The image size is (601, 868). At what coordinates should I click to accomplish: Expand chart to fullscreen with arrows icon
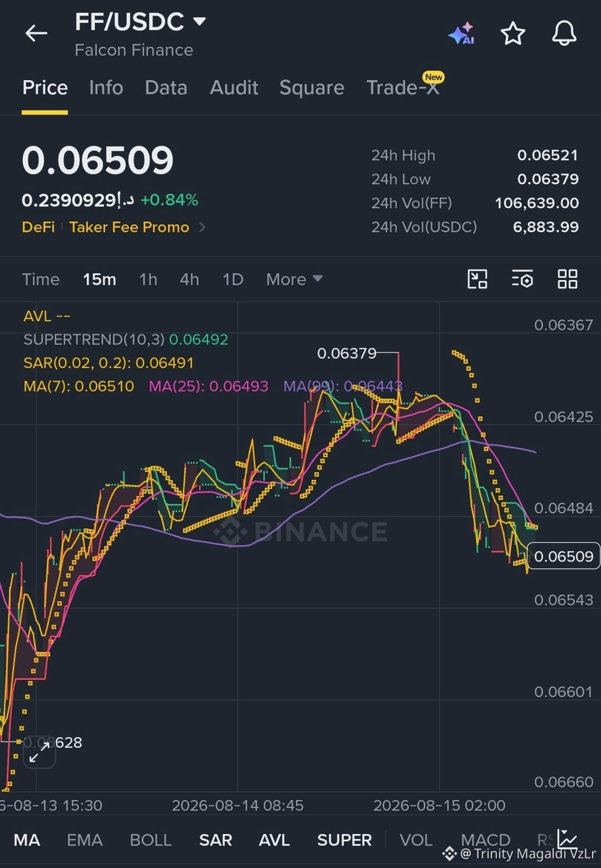tap(40, 752)
